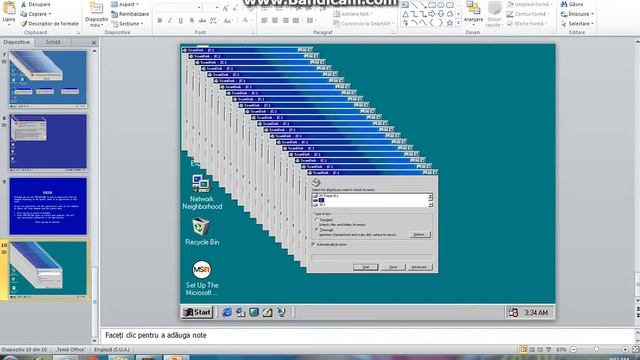Fit slide to window icon
This screenshot has width=640, height=360.
coord(636,349)
